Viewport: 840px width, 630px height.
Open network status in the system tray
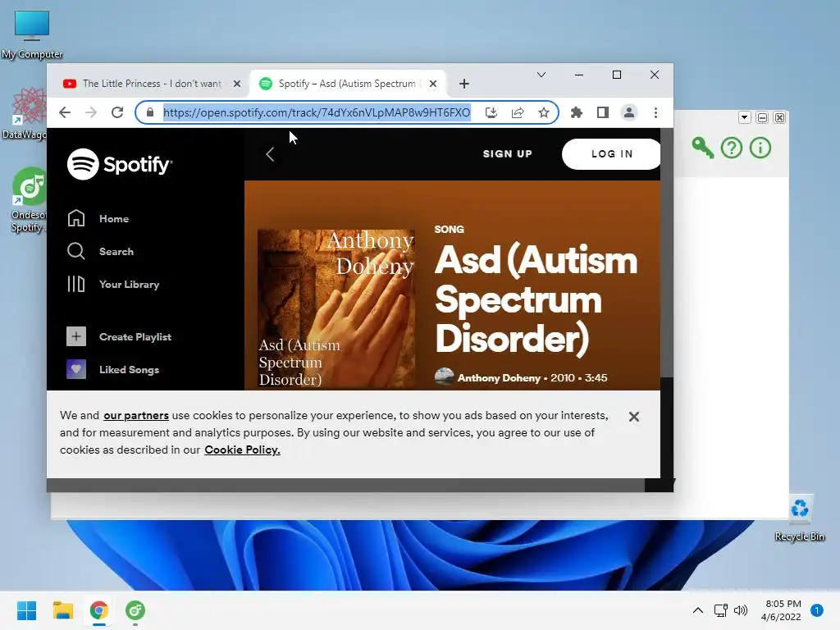(720, 610)
